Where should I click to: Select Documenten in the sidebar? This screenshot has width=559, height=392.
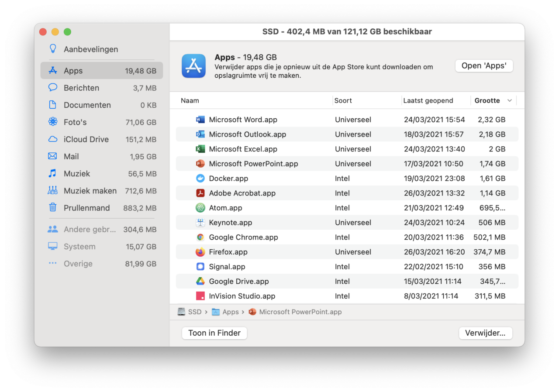[x=101, y=105]
